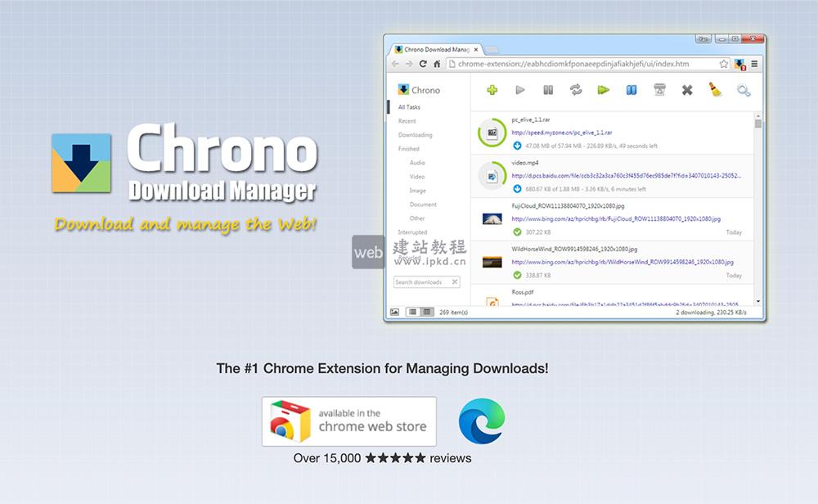Select All Tasks in the sidebar
The width and height of the screenshot is (818, 504).
coord(409,107)
